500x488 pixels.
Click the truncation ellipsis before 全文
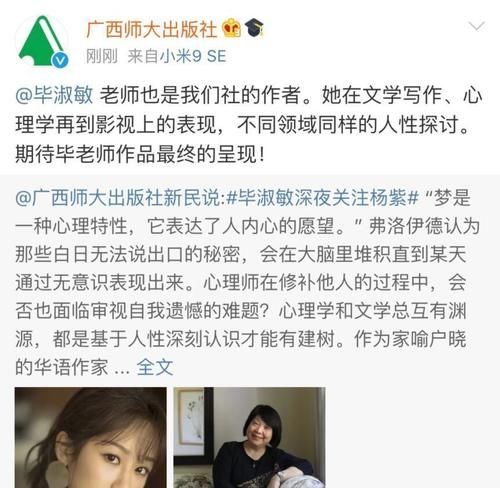[122, 370]
